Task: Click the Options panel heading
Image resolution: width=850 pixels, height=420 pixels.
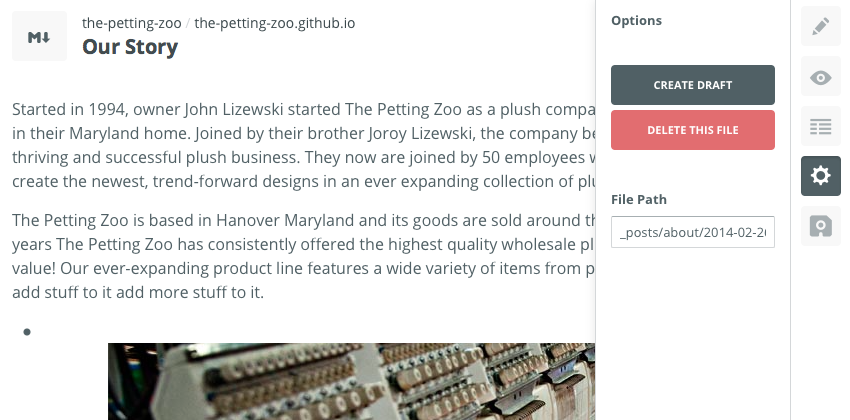Action: point(636,20)
